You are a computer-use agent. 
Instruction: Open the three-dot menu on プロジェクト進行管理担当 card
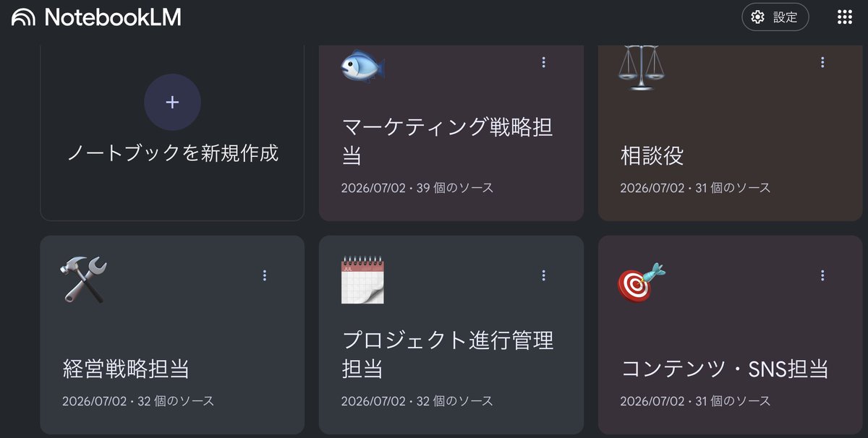pyautogui.click(x=544, y=275)
